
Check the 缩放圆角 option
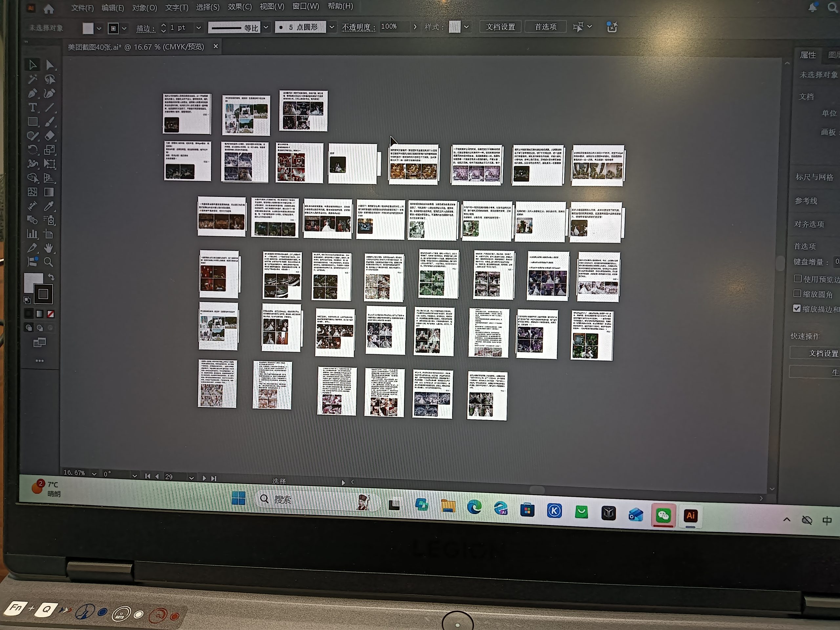coord(797,294)
